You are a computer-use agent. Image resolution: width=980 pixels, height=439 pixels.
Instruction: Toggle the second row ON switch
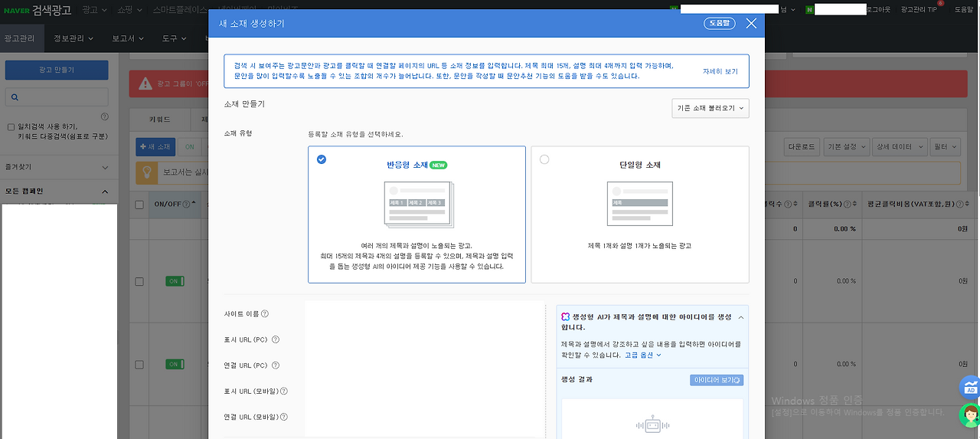[175, 364]
